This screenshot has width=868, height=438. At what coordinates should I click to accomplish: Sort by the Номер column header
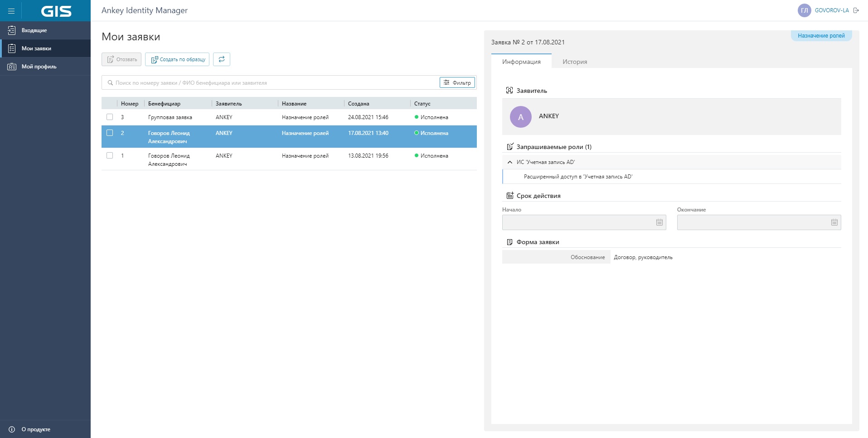pos(130,104)
